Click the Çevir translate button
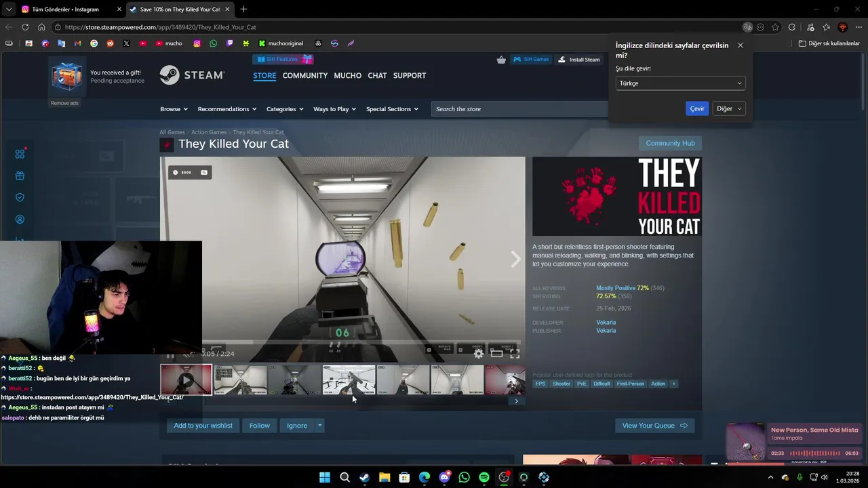 pos(697,108)
